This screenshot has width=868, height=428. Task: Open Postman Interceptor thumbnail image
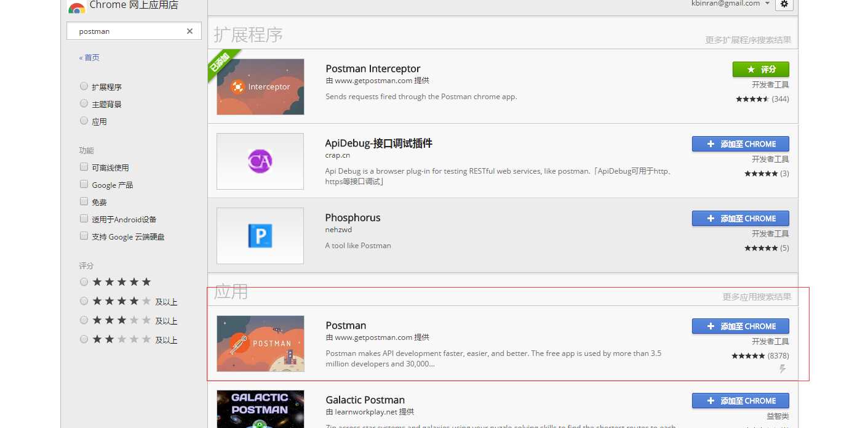260,87
